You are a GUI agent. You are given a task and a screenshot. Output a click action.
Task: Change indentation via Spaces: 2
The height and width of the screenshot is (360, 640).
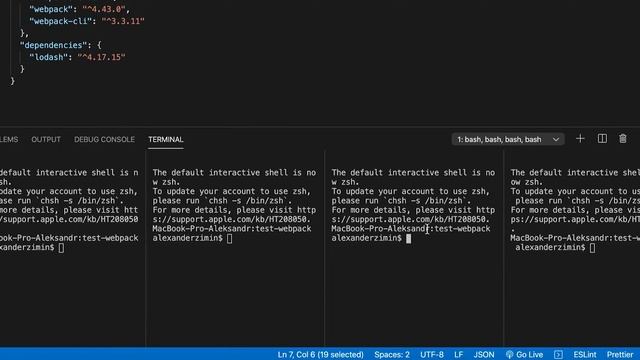(x=392, y=355)
